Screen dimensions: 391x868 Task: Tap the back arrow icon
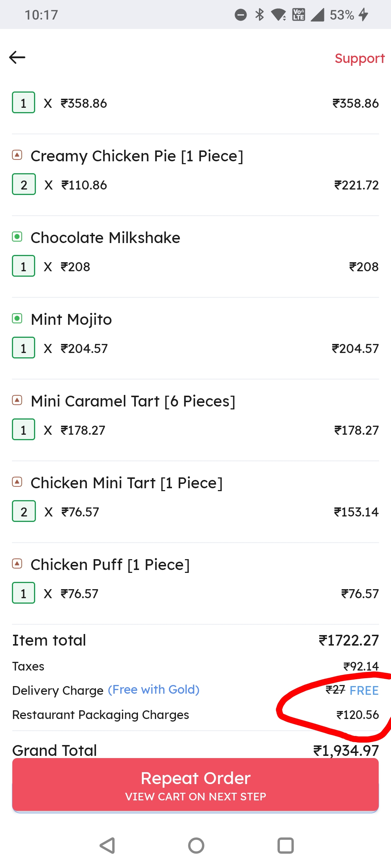tap(17, 57)
